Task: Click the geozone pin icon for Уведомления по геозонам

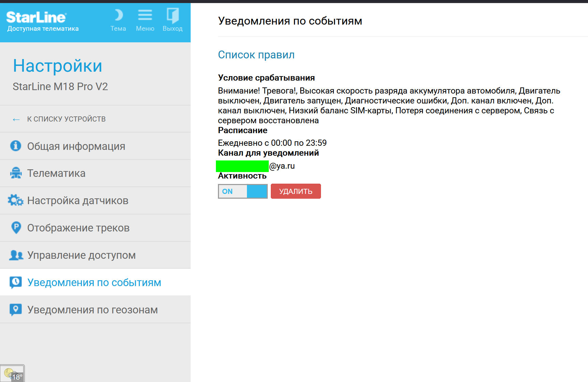Action: [16, 310]
